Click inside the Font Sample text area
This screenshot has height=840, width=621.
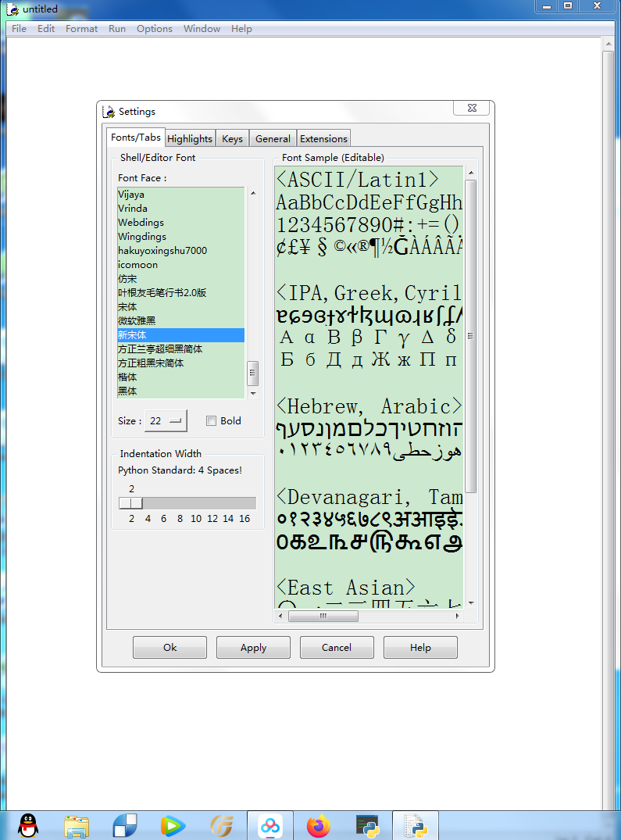coord(369,388)
